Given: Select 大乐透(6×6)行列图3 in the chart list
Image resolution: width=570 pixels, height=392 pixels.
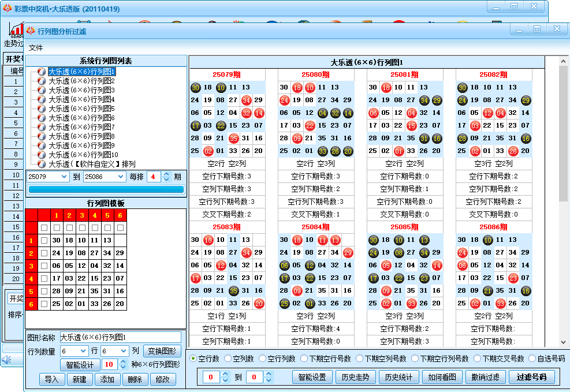Looking at the screenshot, I should [81, 90].
